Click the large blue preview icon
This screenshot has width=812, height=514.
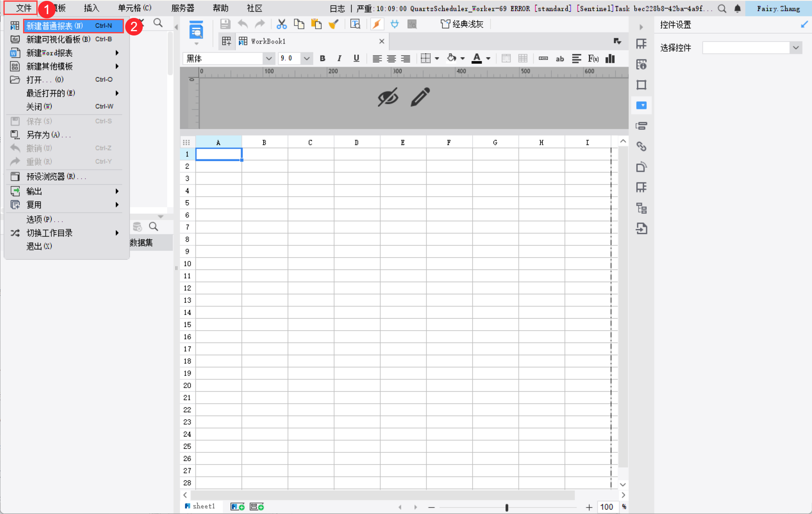196,31
